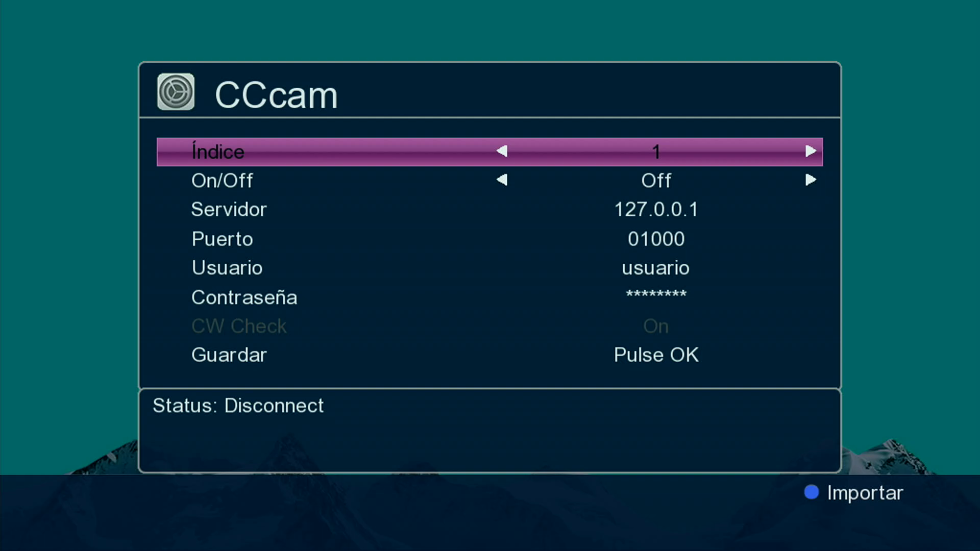Toggle On/Off using its right arrow
Viewport: 980px width, 551px height.
click(811, 180)
